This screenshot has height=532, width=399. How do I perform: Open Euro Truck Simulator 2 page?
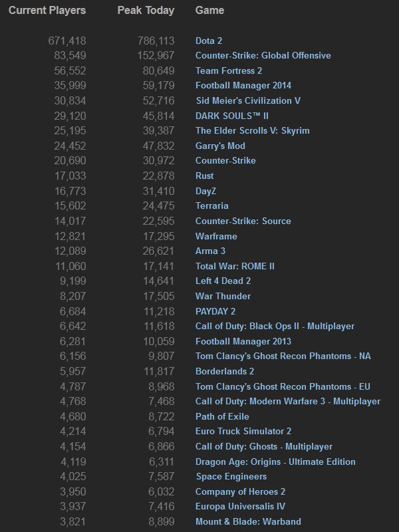point(243,431)
